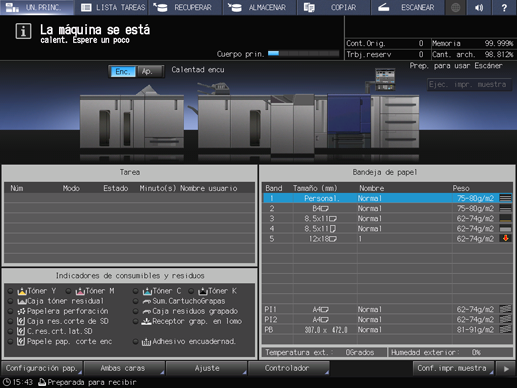Click PI2 paper level icon
Viewport: 517px width, 388px height.
505,319
